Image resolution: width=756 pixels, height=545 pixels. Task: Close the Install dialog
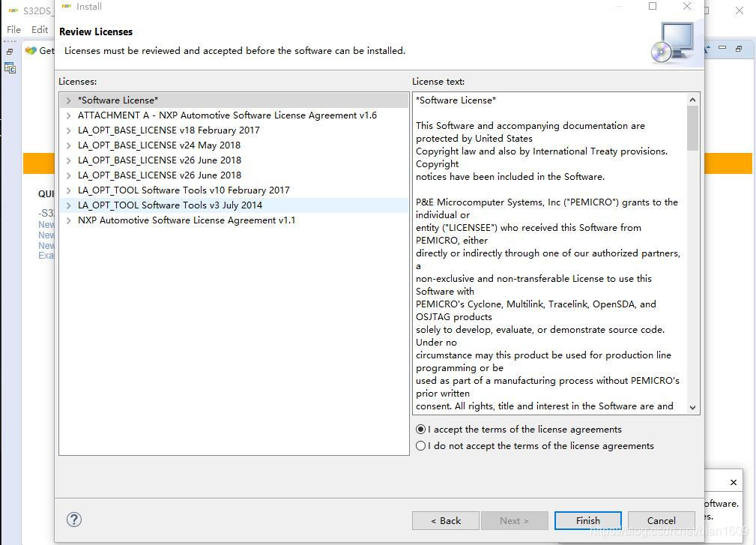687,7
